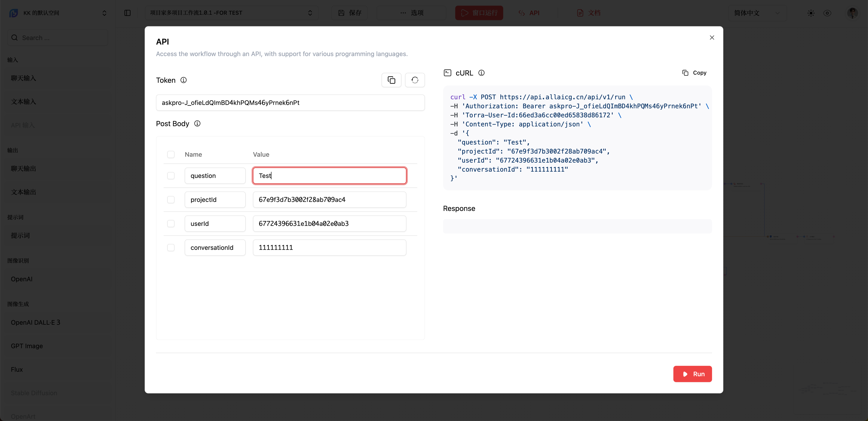This screenshot has height=421, width=868.
Task: Edit the projectId name field
Action: pos(215,200)
